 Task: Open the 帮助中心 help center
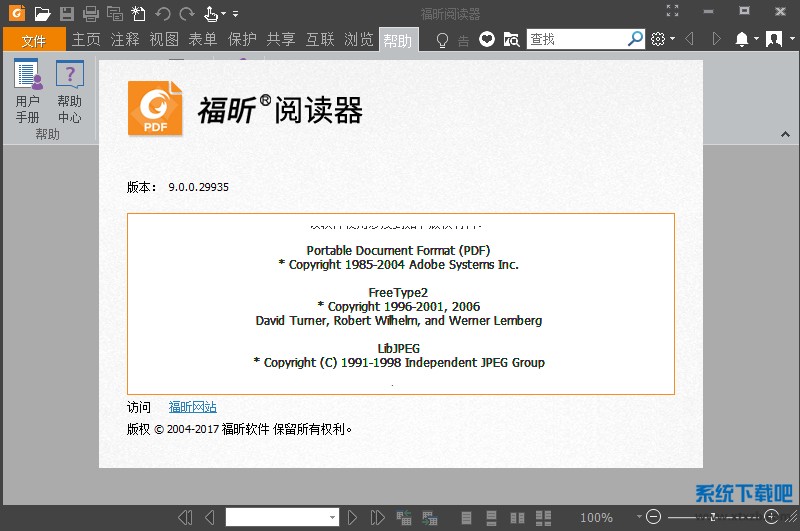[70, 91]
